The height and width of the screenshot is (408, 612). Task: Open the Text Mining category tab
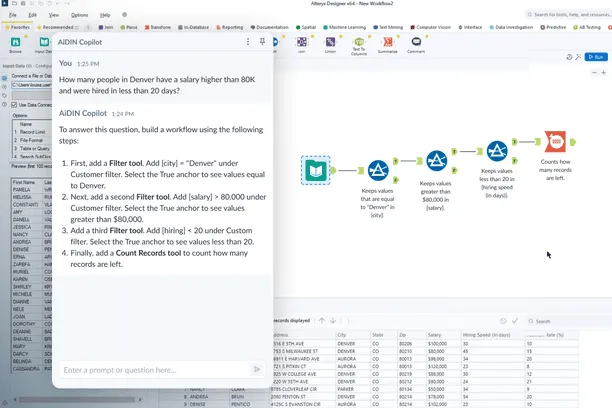pos(388,27)
